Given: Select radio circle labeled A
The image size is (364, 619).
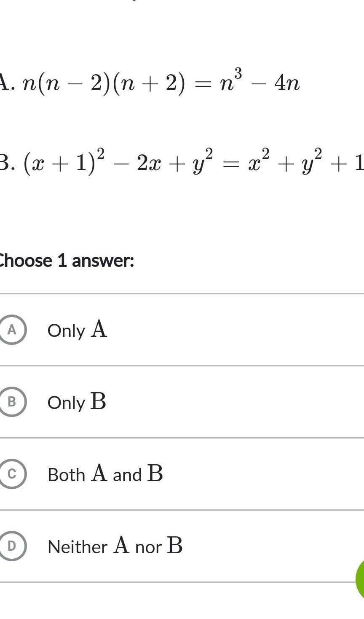Looking at the screenshot, I should coord(12,330).
